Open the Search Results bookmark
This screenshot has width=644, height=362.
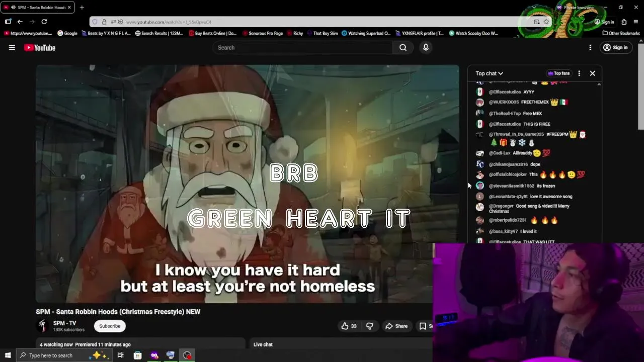pos(159,33)
